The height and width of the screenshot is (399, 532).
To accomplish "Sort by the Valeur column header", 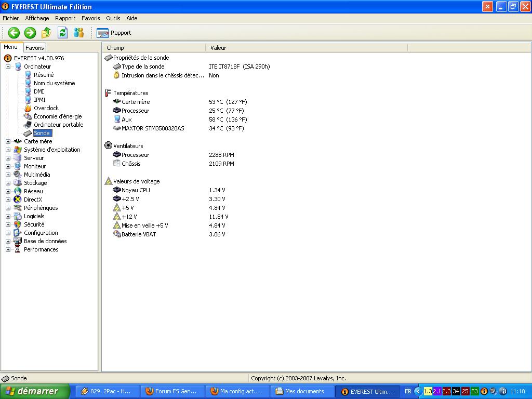I will pos(307,48).
